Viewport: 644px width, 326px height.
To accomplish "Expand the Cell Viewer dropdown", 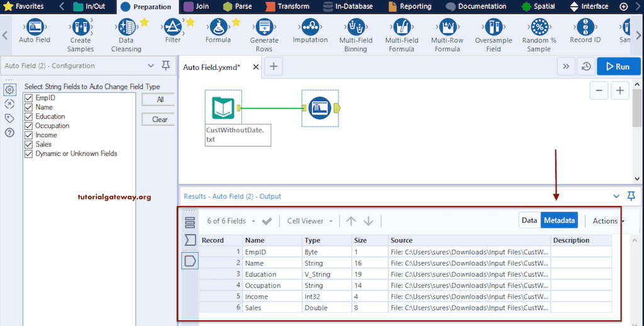I will pos(309,221).
